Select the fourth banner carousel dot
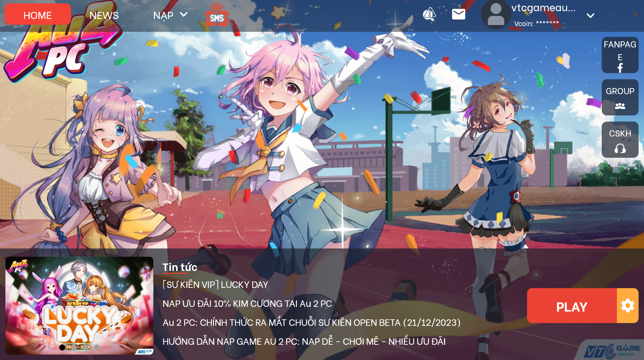The height and width of the screenshot is (360, 644). pyautogui.click(x=97, y=347)
